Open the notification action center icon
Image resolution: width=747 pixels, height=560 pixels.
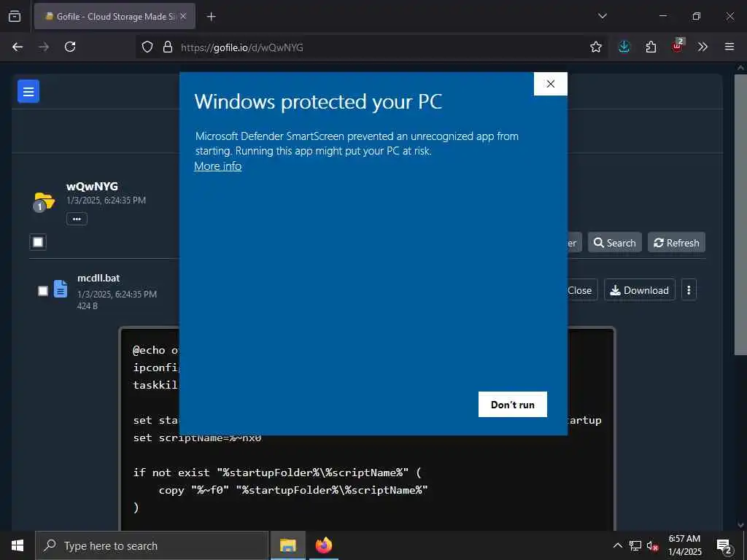click(x=724, y=545)
